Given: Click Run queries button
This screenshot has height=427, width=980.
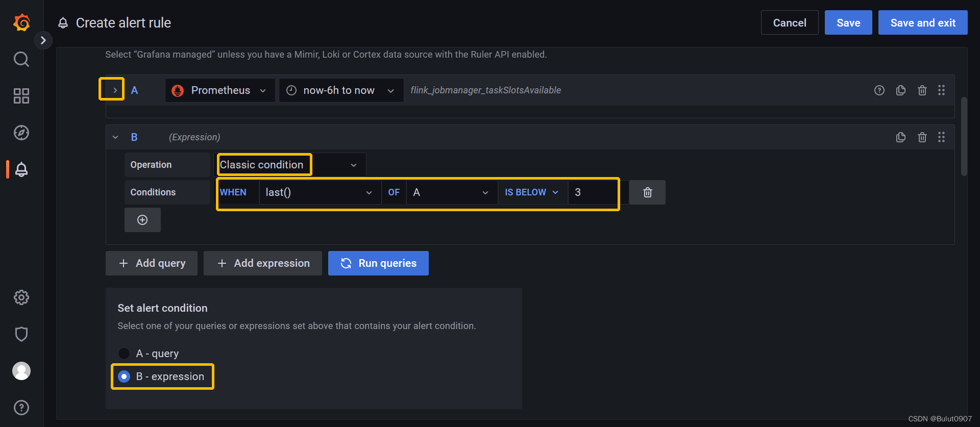Looking at the screenshot, I should 378,263.
